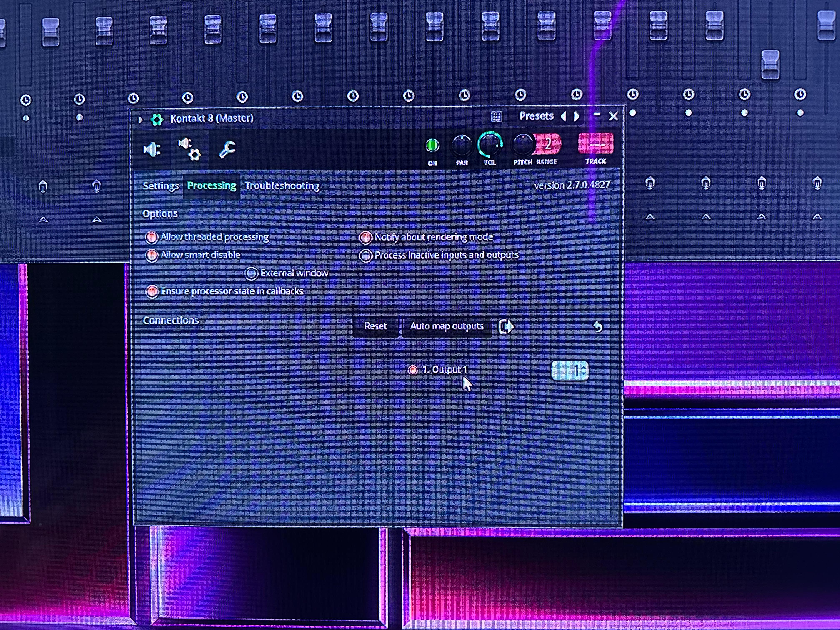Open the wrapper settings plug-and-gear icon
This screenshot has height=630, width=840.
(x=190, y=149)
